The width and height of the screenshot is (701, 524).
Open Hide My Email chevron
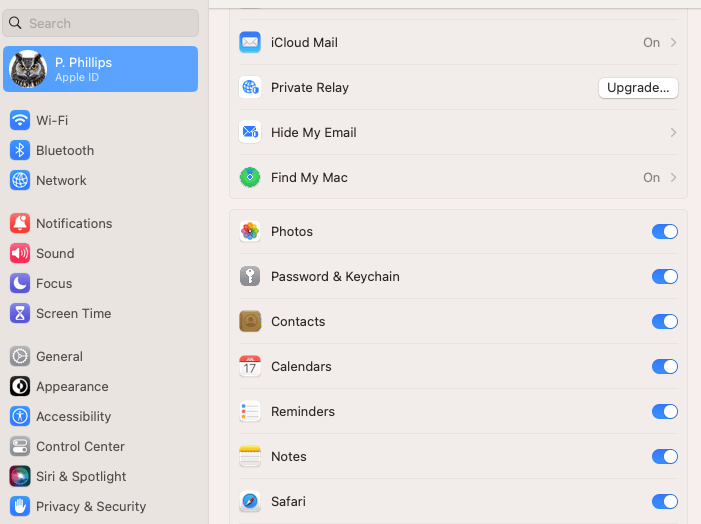click(x=673, y=132)
